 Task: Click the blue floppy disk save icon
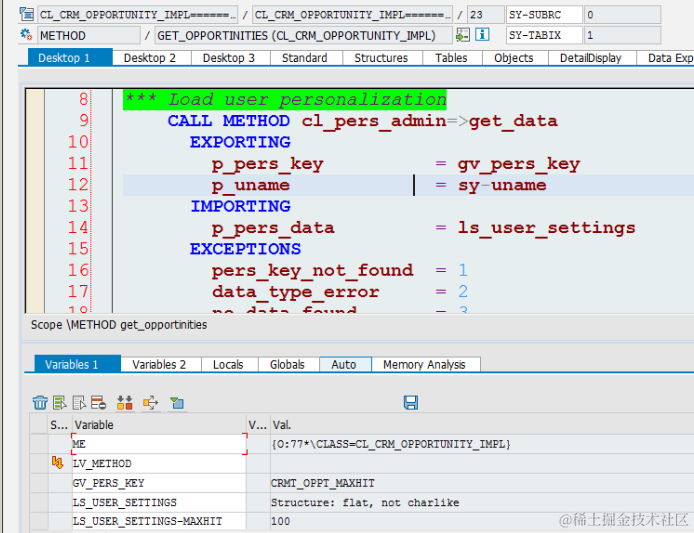[x=411, y=402]
